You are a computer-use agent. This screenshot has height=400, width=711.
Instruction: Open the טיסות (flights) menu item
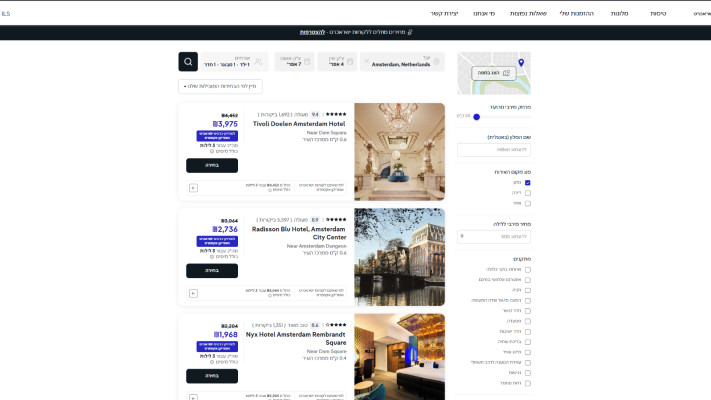658,14
